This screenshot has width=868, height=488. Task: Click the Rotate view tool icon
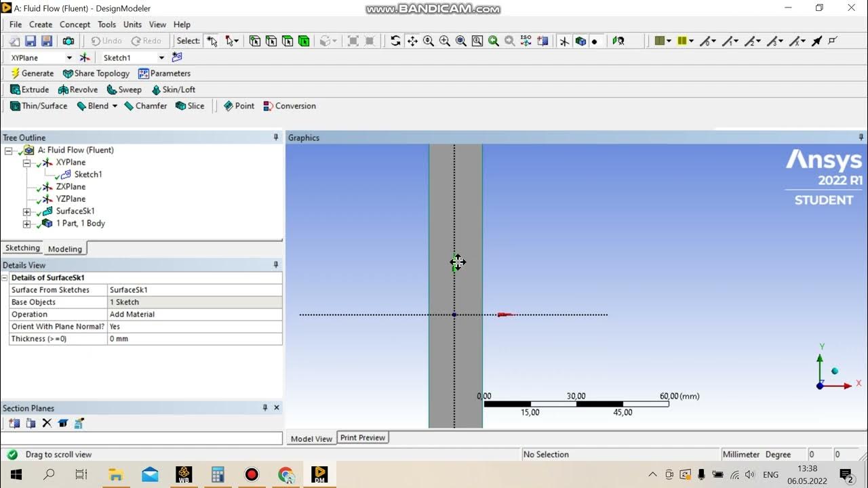pos(396,41)
